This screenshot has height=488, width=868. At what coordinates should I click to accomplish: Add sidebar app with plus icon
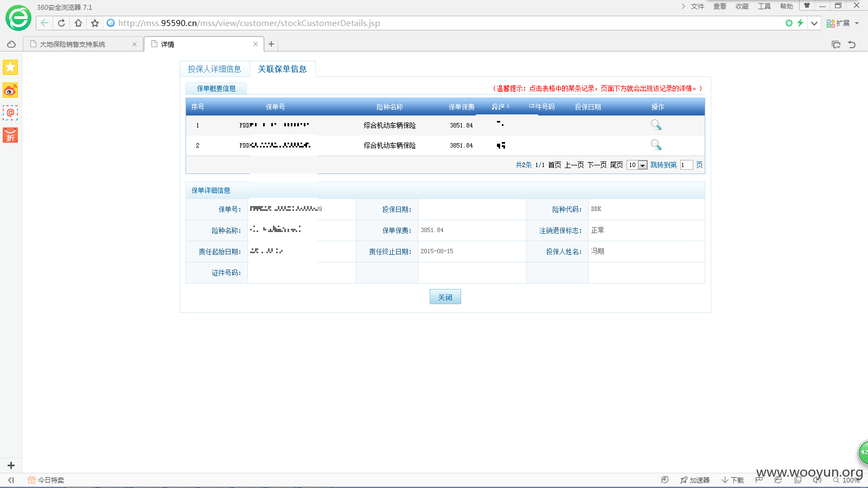click(x=11, y=465)
